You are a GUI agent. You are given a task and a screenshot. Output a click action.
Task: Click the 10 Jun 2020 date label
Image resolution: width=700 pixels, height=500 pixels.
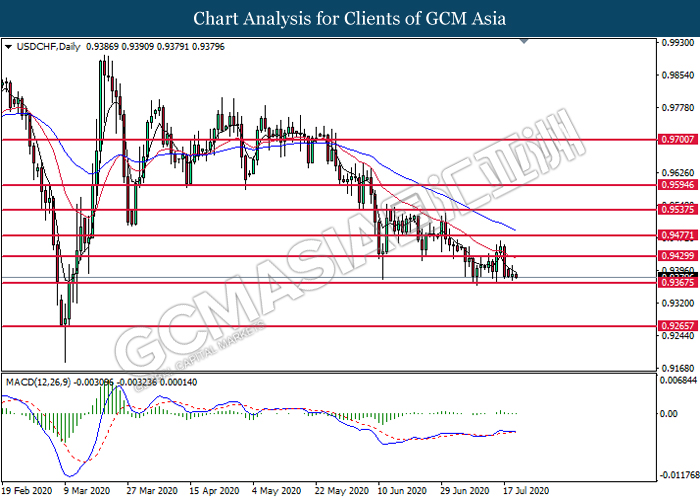(x=402, y=491)
